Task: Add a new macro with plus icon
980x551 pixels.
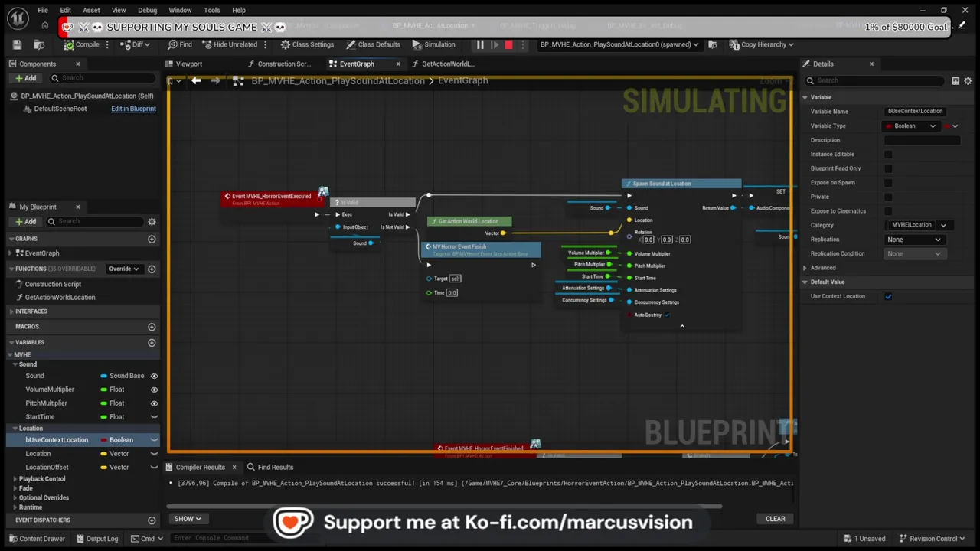Action: pyautogui.click(x=152, y=327)
